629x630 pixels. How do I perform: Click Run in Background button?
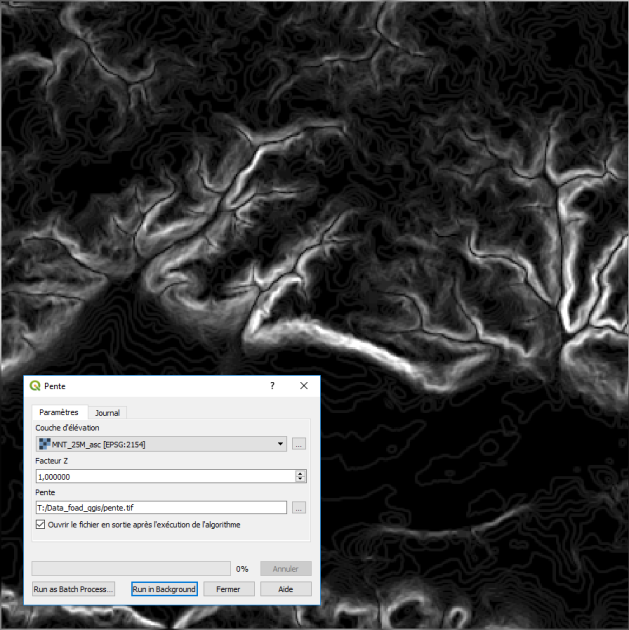[164, 589]
